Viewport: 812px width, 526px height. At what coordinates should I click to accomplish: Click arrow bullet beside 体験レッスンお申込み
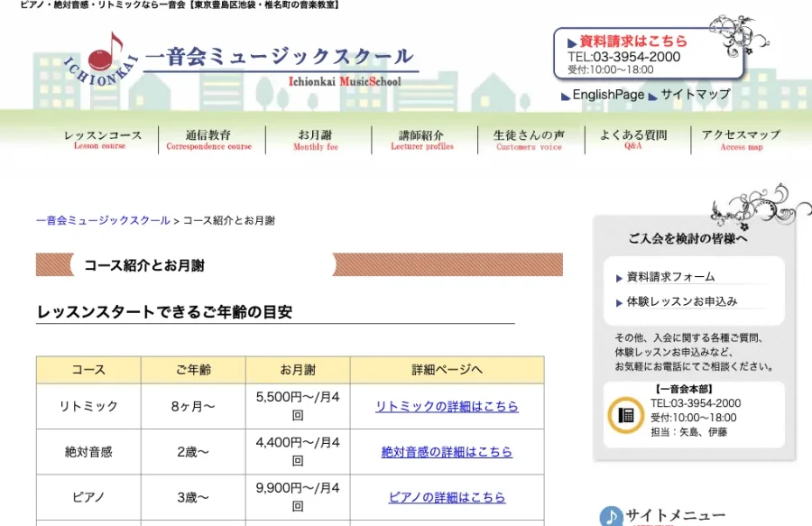click(619, 303)
